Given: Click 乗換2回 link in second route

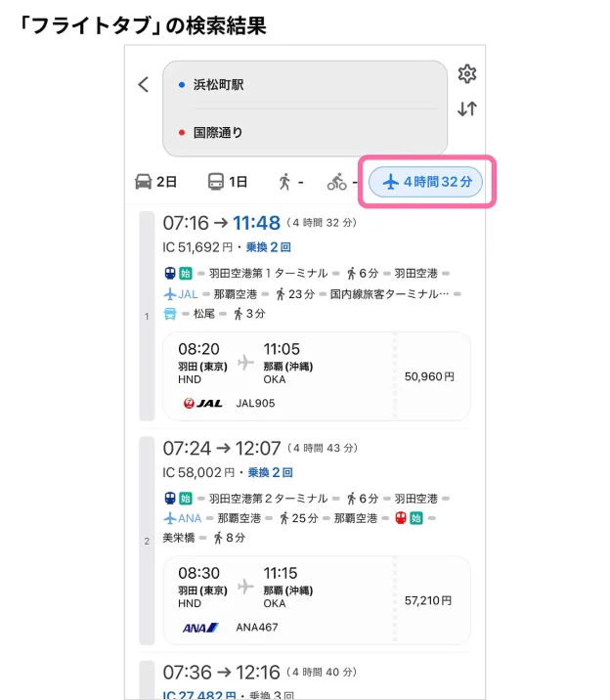Looking at the screenshot, I should tap(271, 473).
